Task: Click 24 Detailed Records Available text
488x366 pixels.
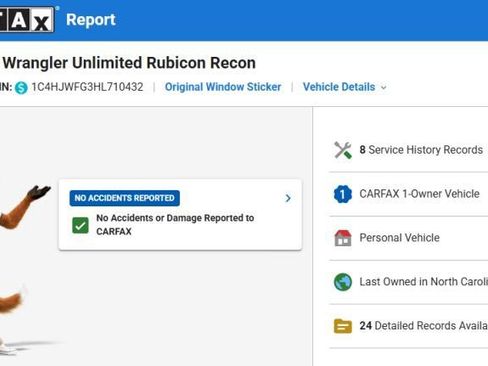Action: 424,326
